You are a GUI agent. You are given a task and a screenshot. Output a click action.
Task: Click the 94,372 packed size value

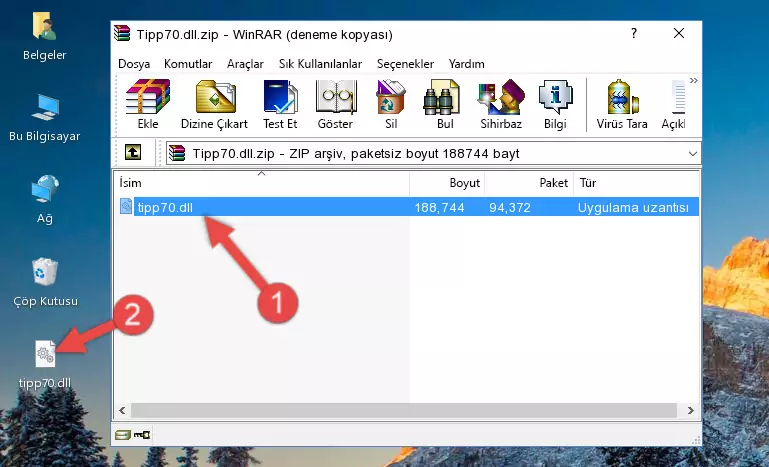coord(510,208)
